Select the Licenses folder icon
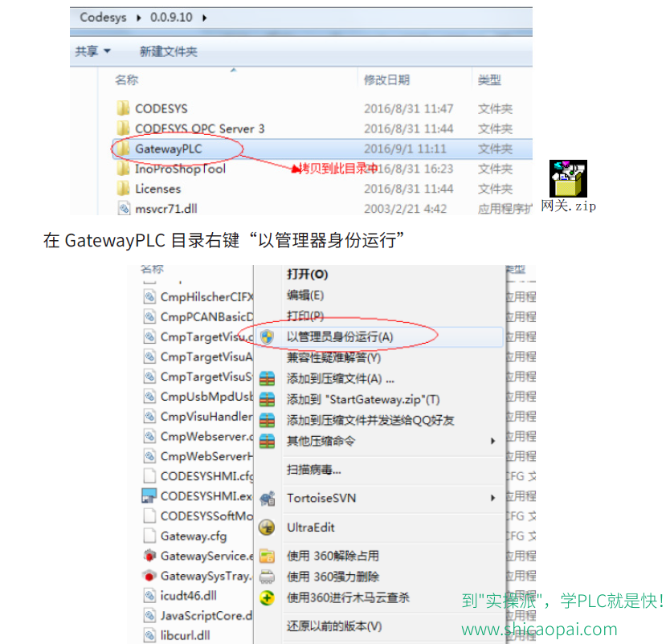The width and height of the screenshot is (666, 644). click(x=123, y=188)
